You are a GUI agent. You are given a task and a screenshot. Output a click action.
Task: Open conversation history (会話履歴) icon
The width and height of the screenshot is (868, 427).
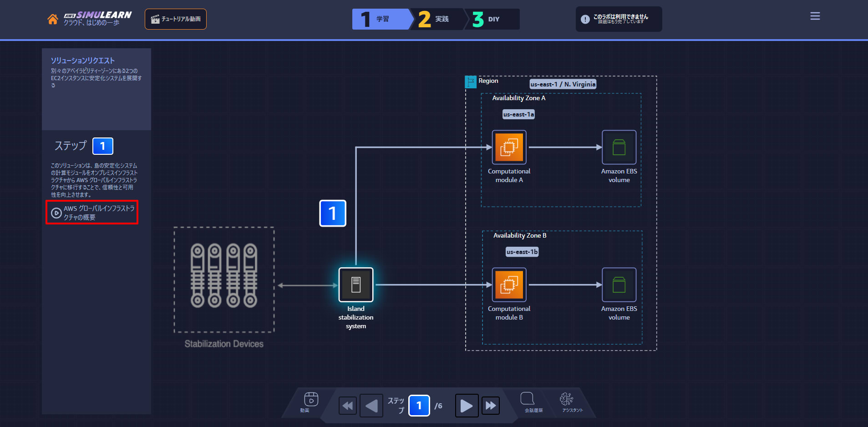click(528, 402)
